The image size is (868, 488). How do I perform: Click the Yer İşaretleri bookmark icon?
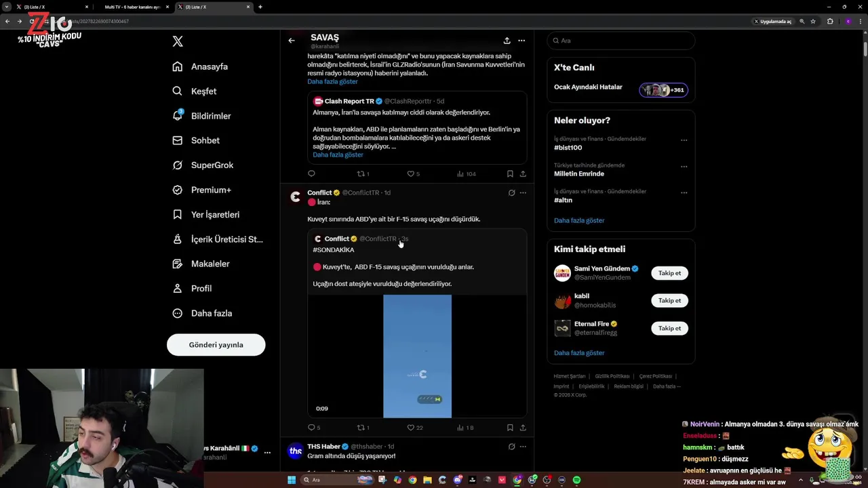178,214
